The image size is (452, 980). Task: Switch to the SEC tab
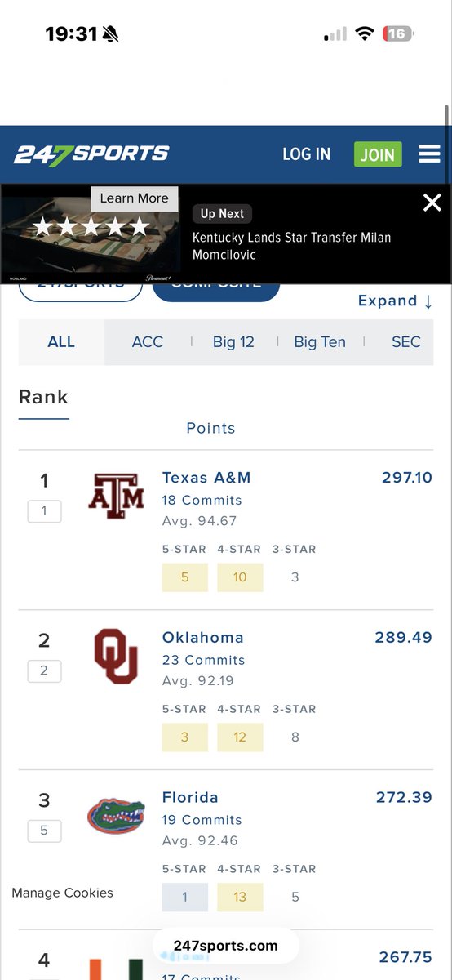coord(406,342)
